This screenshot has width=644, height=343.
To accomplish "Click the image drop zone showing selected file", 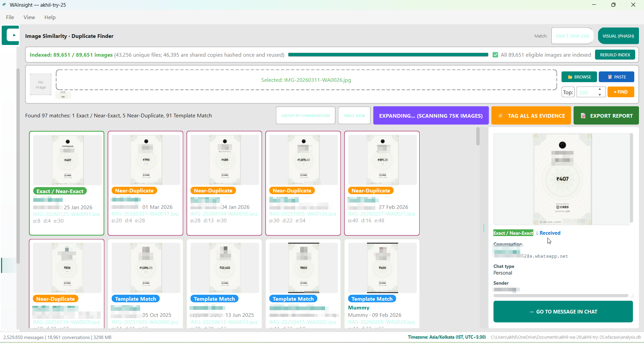I will tap(306, 80).
